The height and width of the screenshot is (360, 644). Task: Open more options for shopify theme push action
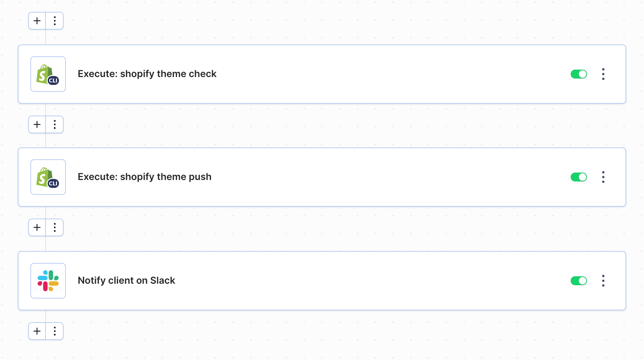(x=603, y=177)
